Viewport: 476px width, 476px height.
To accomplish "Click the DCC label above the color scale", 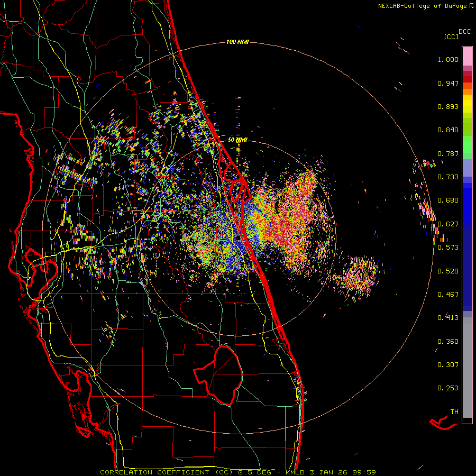I will tap(464, 32).
